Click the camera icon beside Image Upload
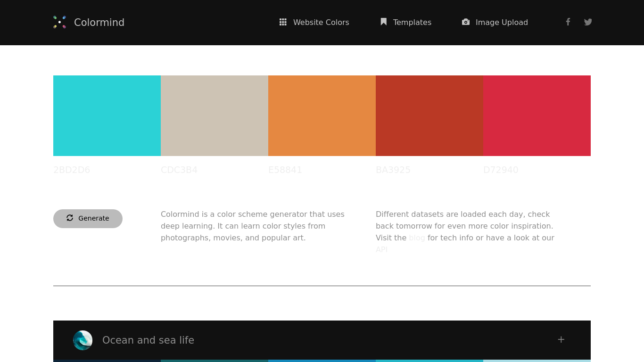 tap(466, 22)
